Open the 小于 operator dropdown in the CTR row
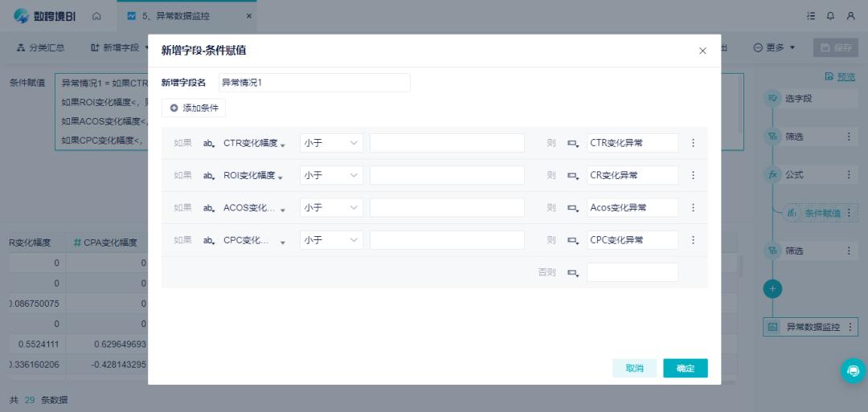The height and width of the screenshot is (412, 868). pos(332,143)
